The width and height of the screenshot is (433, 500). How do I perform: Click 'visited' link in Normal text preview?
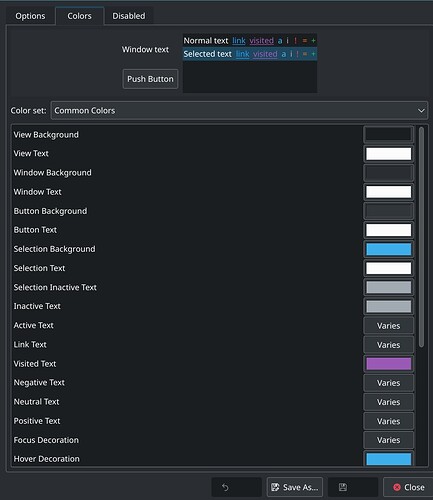click(x=262, y=41)
